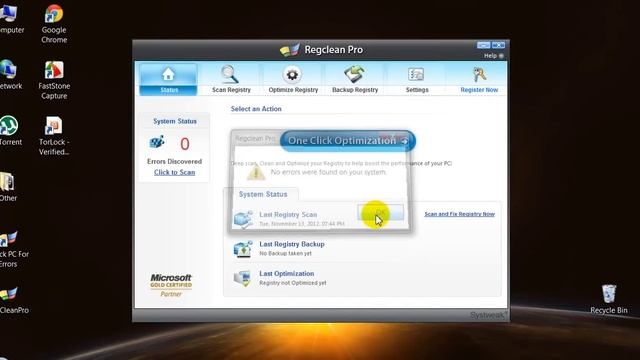Click the Click to Scan link

[x=174, y=172]
